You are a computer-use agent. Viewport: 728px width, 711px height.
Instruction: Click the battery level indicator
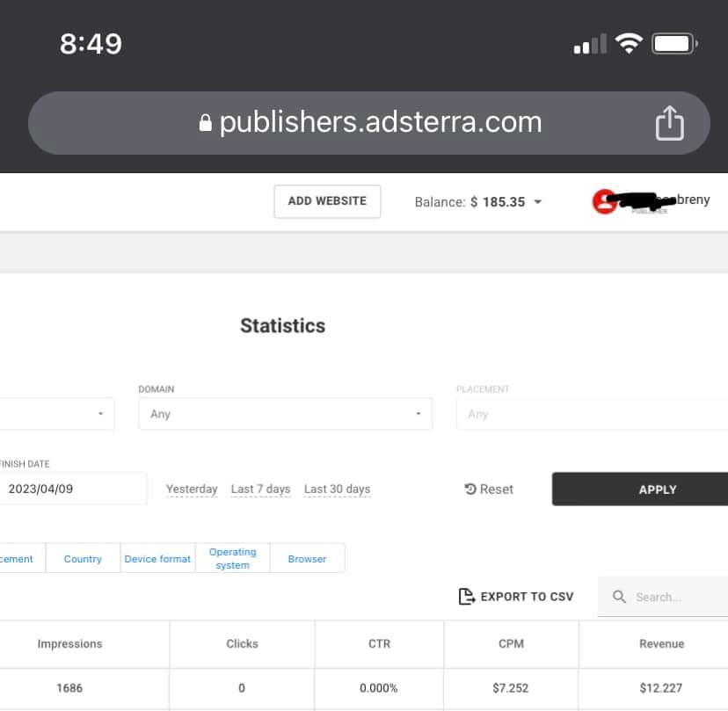point(673,42)
